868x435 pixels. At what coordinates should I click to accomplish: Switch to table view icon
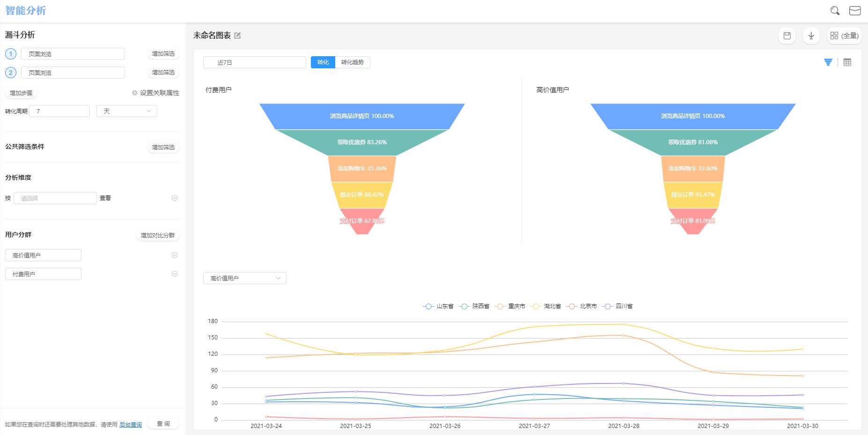coord(847,62)
